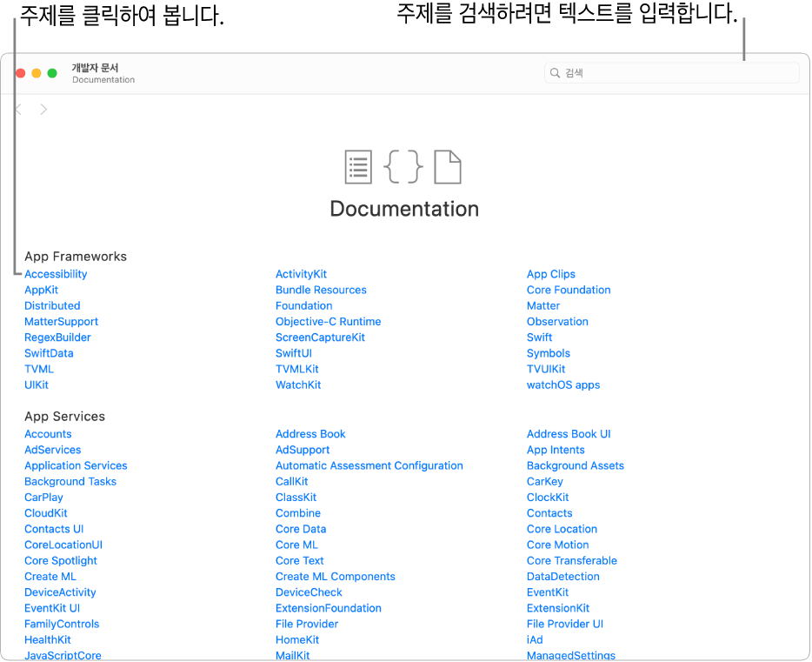Click the RegexBuilder link
812x662 pixels.
pyautogui.click(x=57, y=338)
